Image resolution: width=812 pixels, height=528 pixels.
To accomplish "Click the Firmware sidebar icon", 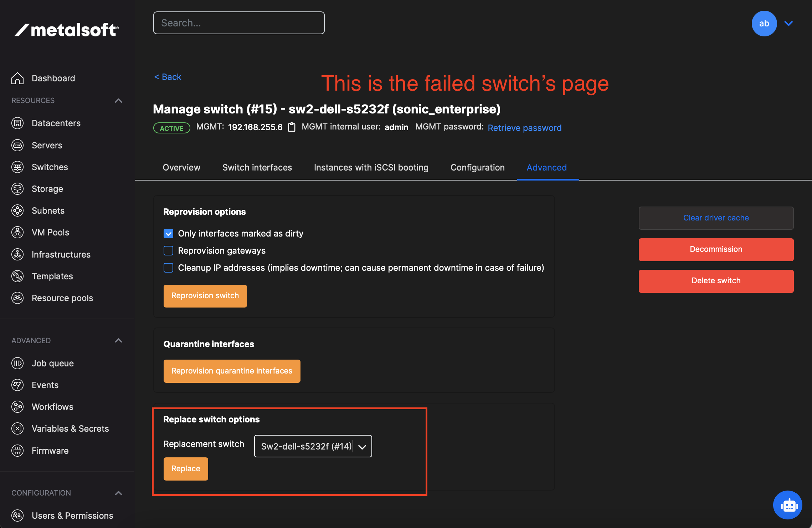I will coord(17,451).
